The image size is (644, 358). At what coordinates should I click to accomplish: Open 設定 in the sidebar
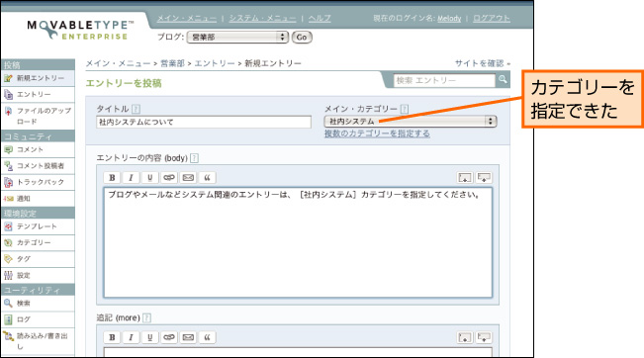coord(38,275)
